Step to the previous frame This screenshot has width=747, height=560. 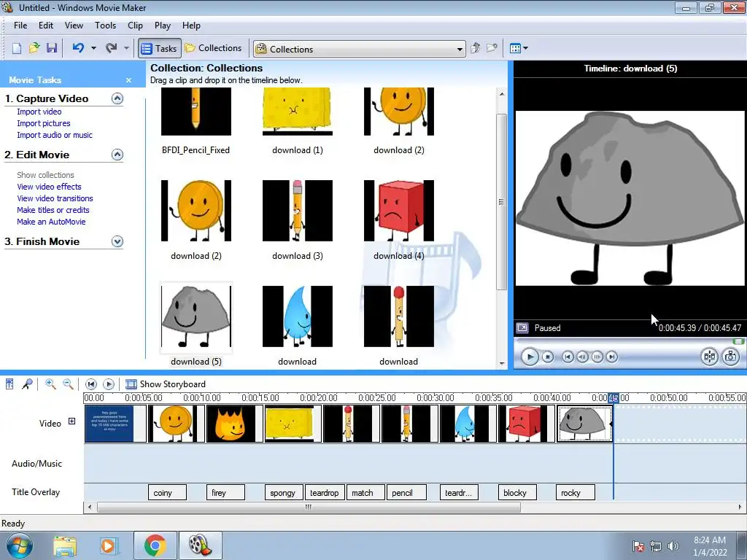(582, 357)
